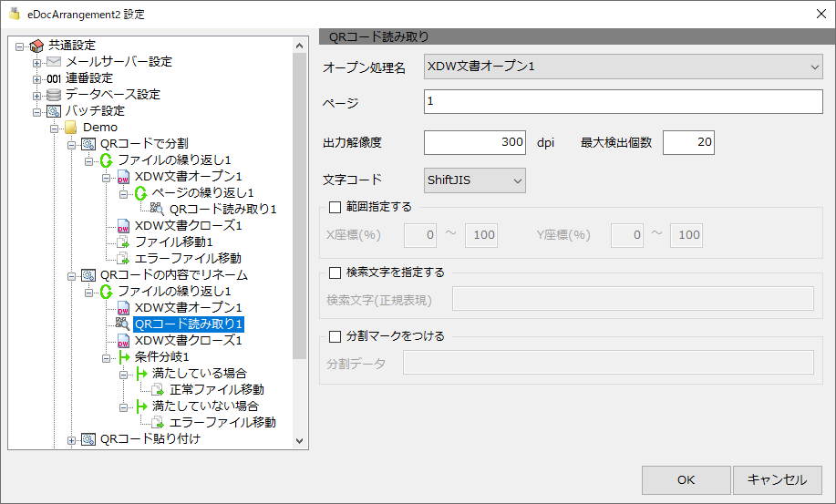This screenshot has width=836, height=504.
Task: Click the キャンセル button
Action: [778, 480]
